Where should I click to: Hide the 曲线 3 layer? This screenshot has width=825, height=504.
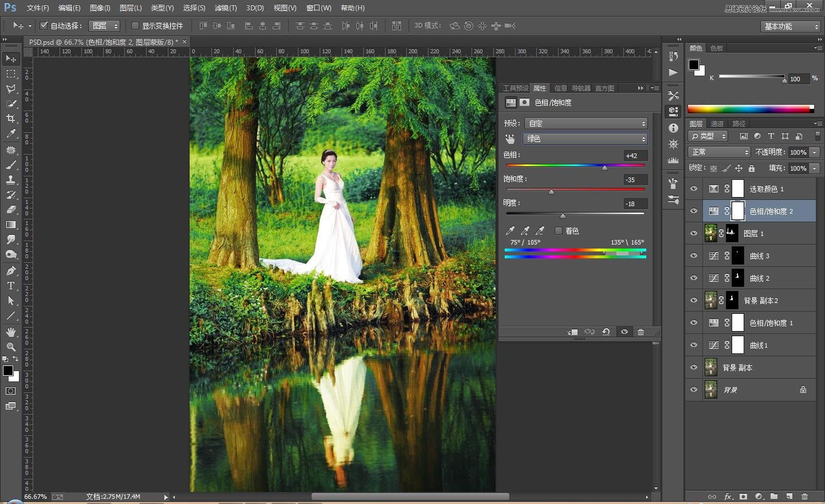694,256
